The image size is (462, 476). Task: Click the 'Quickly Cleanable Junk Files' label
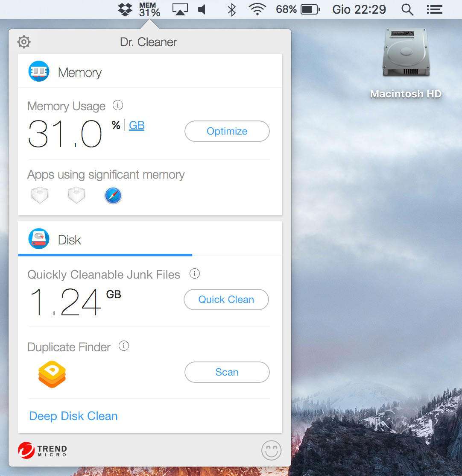point(104,274)
